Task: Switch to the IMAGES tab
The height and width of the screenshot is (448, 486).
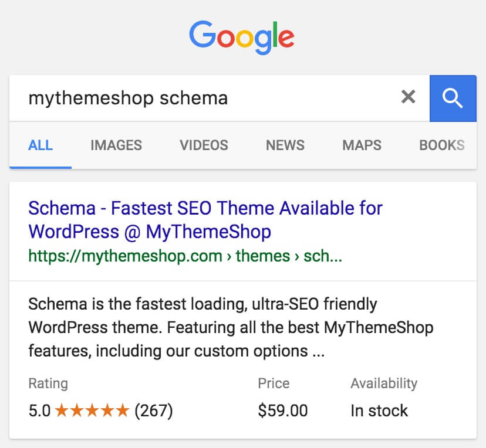Action: tap(116, 145)
